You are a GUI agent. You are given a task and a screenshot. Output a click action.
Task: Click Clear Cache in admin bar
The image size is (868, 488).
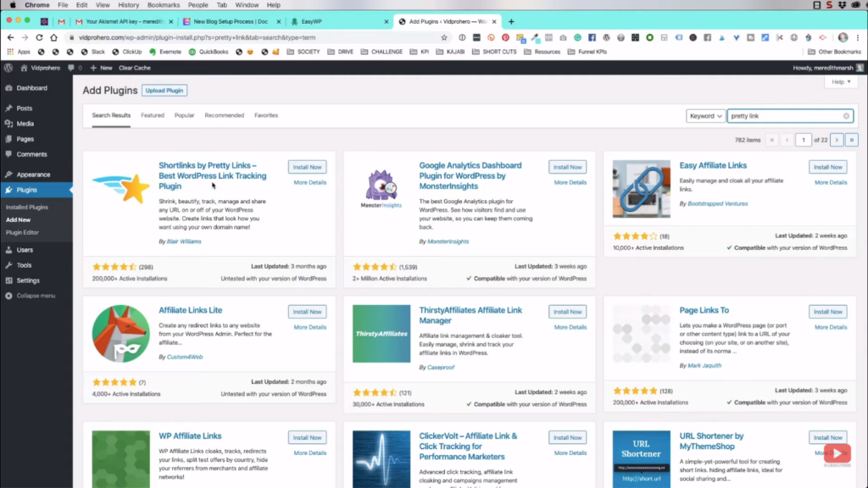click(135, 68)
